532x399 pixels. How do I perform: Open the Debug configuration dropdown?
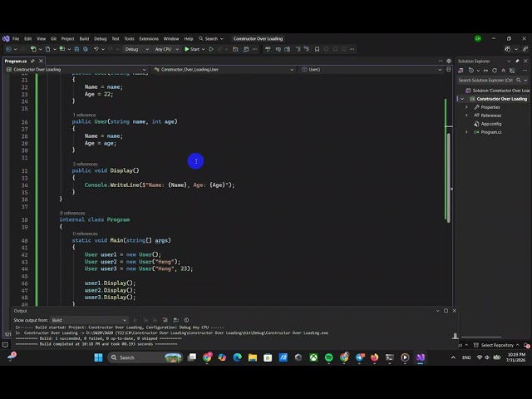pyautogui.click(x=136, y=49)
